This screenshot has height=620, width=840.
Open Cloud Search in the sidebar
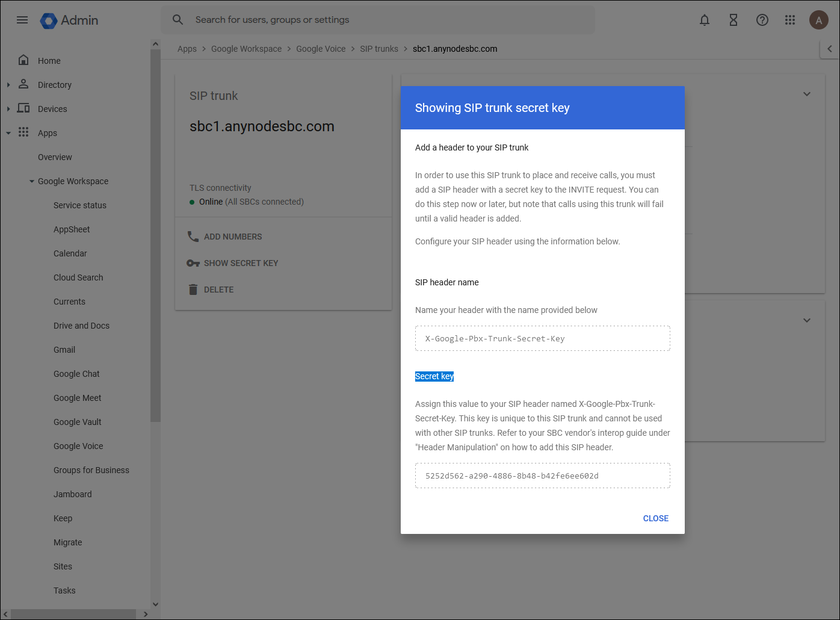(x=78, y=277)
